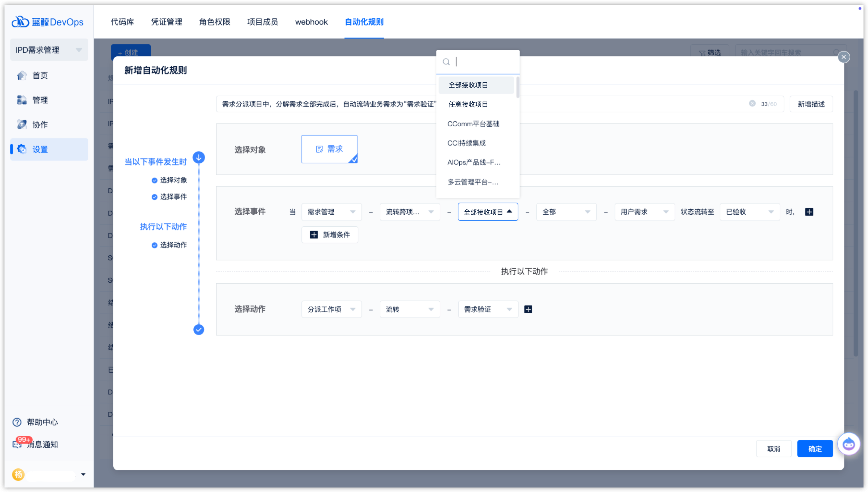Open the chatbot assistant floating icon
The image size is (868, 492).
pos(848,444)
